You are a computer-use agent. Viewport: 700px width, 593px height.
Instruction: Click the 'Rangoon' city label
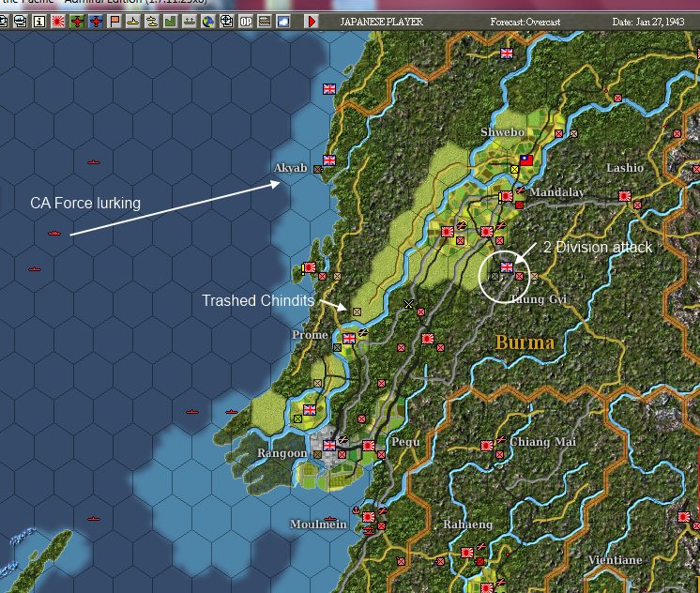(x=282, y=453)
